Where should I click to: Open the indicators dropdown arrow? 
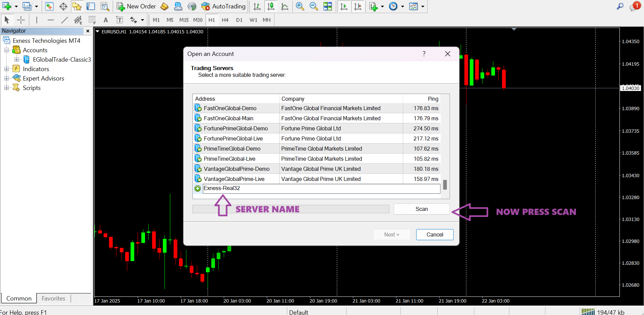point(382,6)
